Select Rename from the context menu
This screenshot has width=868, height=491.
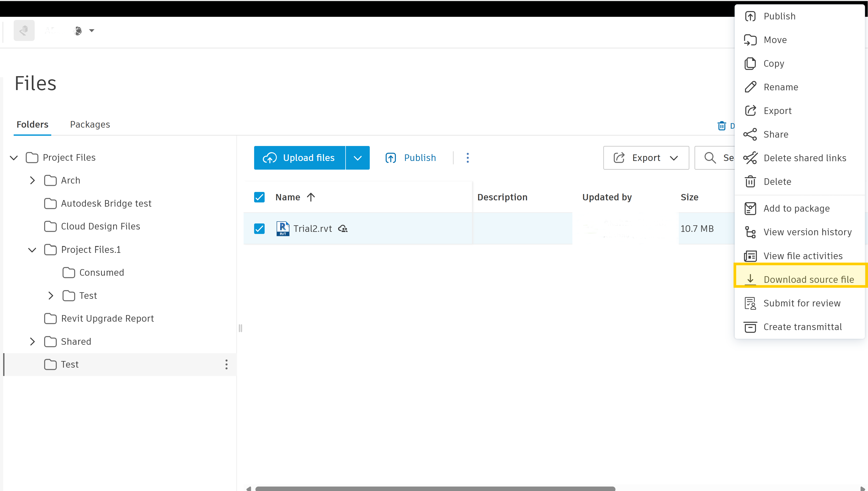(799, 87)
